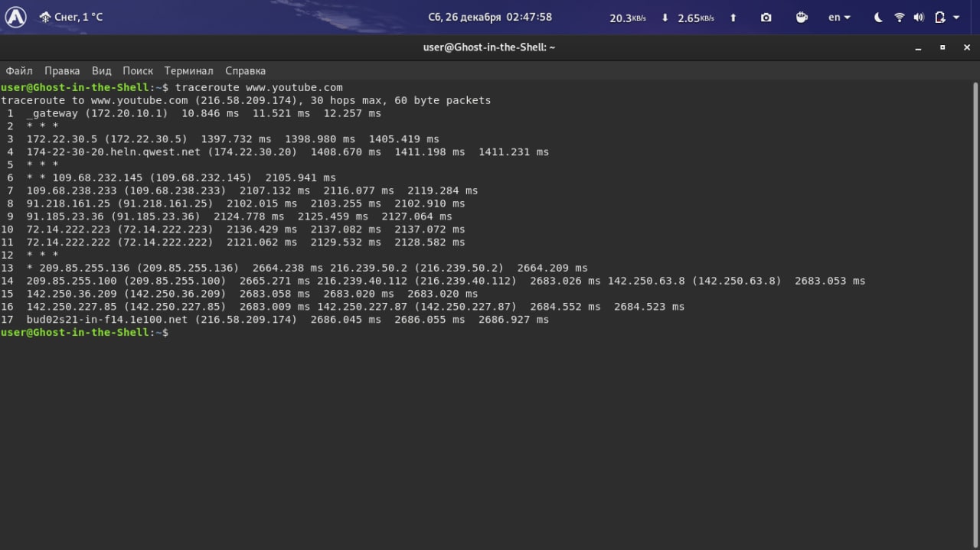Click the screenshot camera icon in the top panel
The height and width of the screenshot is (550, 980).
(x=766, y=18)
